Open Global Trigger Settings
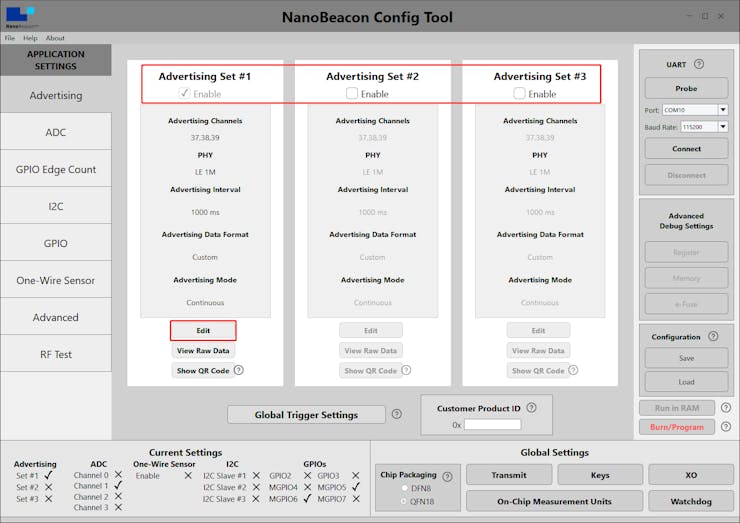Image resolution: width=740 pixels, height=523 pixels. pos(306,414)
